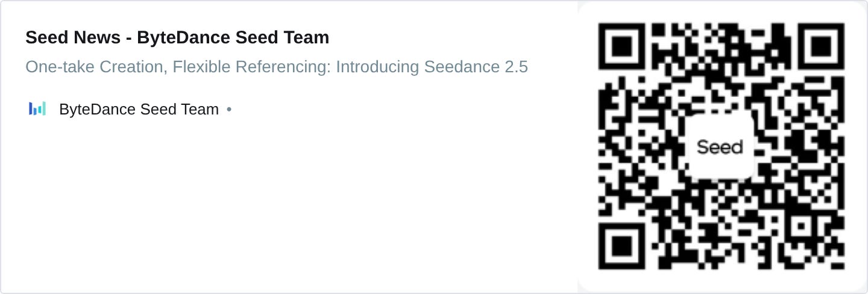Open the Introducing Seedance 2.5 subtitle link
The height and width of the screenshot is (294, 868).
coord(277,67)
